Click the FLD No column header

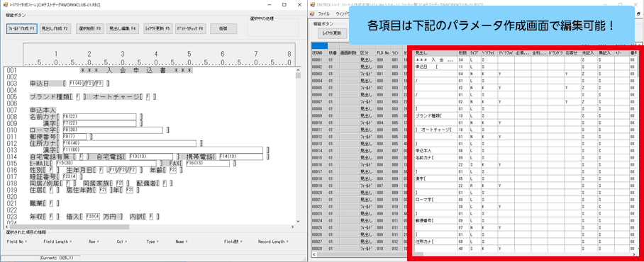[x=384, y=53]
